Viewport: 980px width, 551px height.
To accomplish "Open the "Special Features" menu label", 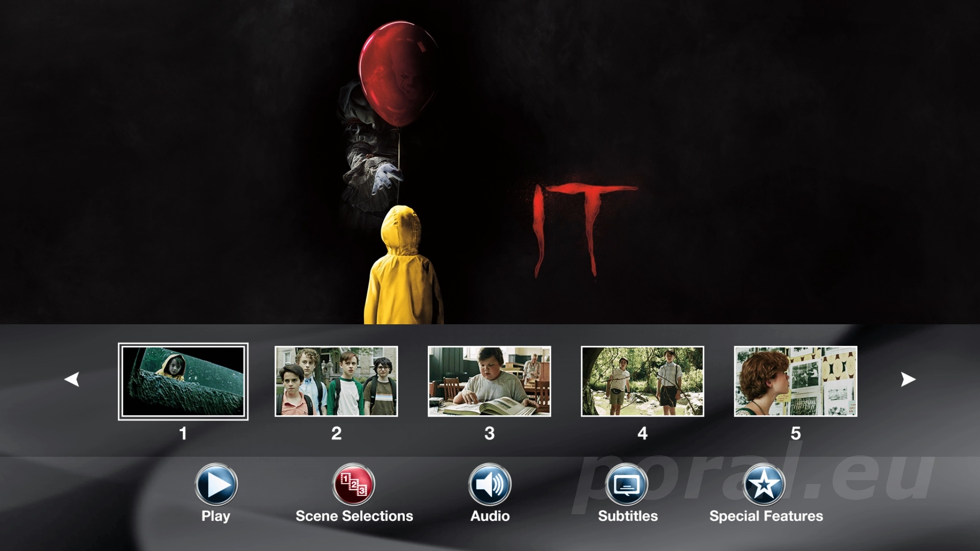I will tap(766, 517).
